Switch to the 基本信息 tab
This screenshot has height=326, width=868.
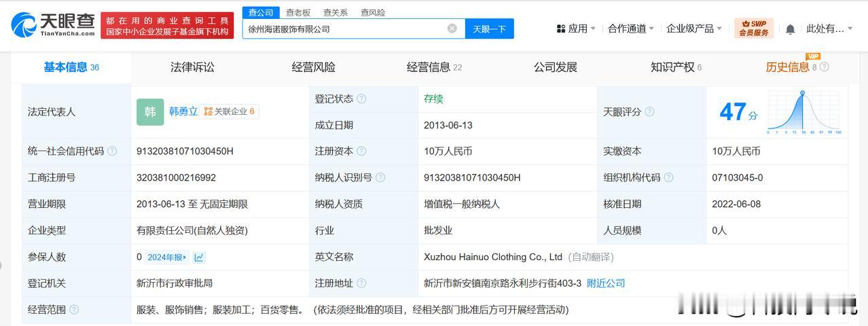tap(71, 67)
